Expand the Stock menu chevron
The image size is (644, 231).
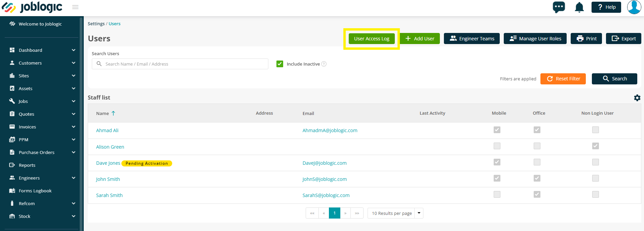[74, 216]
